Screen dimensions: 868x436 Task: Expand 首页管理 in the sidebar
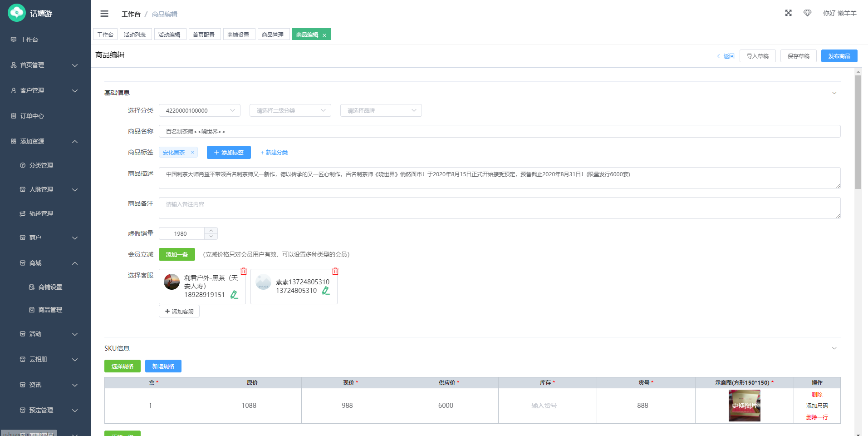[x=45, y=65]
